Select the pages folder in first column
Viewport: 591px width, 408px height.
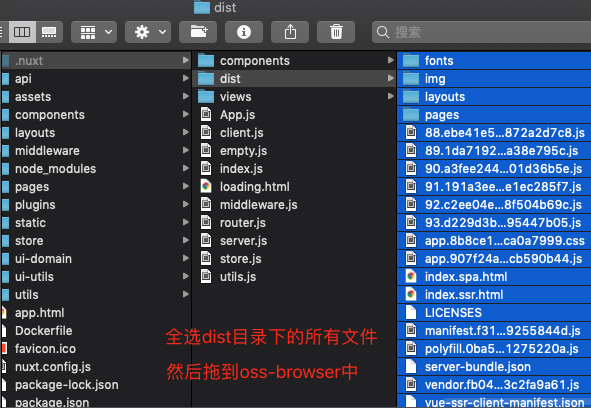96,187
